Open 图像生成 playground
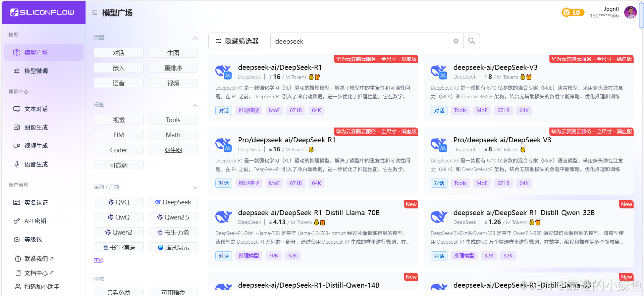The width and height of the screenshot is (644, 296). [x=43, y=128]
